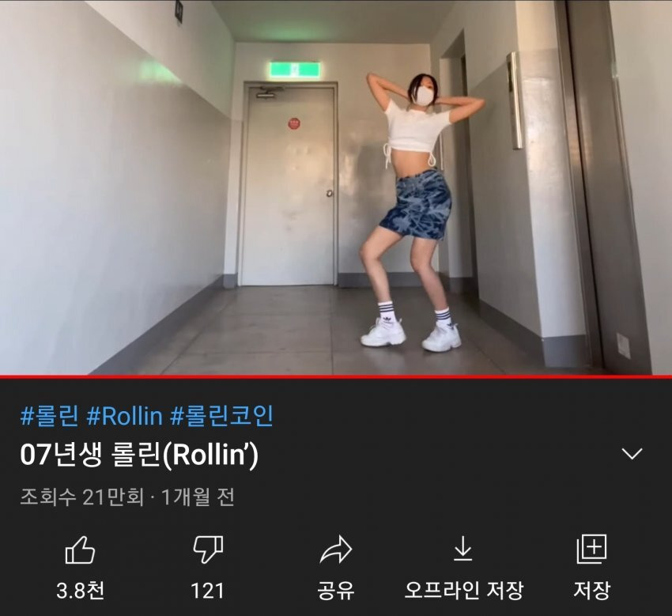
Task: Tap the green exit sign in video
Action: click(x=294, y=70)
